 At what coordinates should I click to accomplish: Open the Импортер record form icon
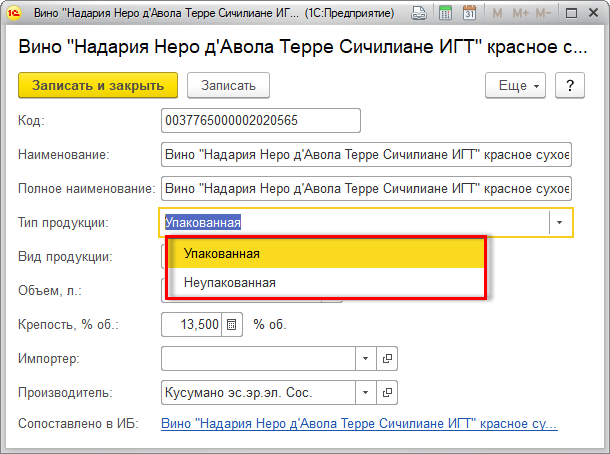[x=388, y=358]
